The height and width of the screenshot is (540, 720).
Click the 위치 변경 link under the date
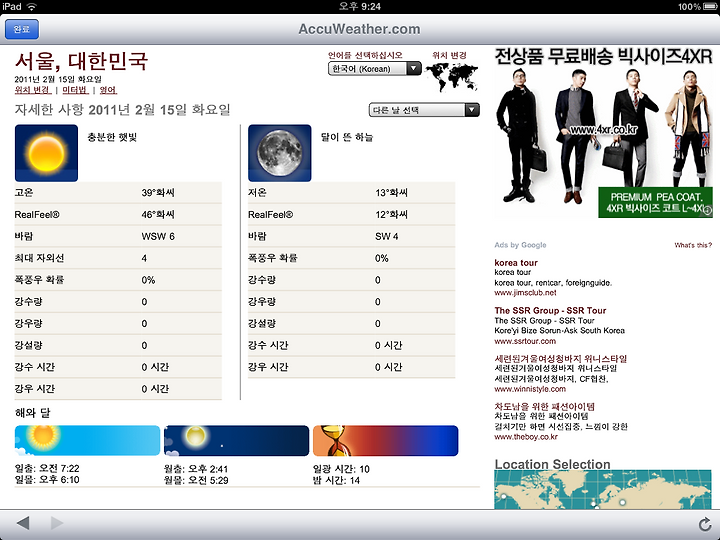(33, 90)
